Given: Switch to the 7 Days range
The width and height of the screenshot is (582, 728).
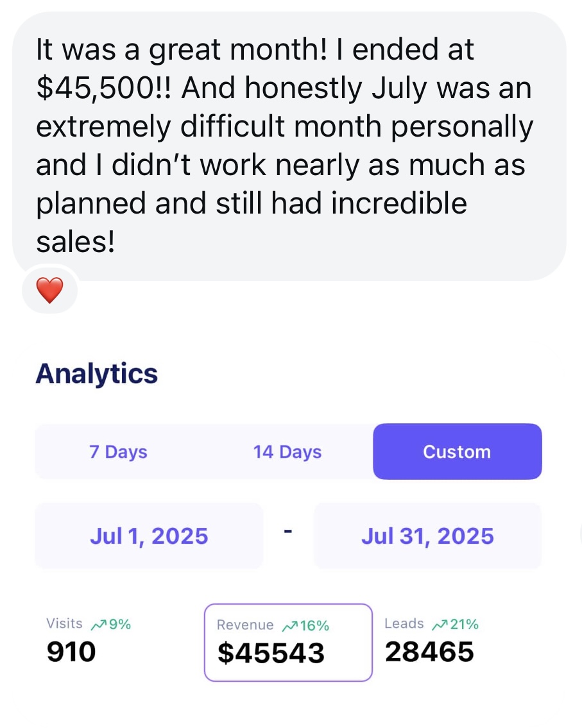Looking at the screenshot, I should click(x=118, y=452).
